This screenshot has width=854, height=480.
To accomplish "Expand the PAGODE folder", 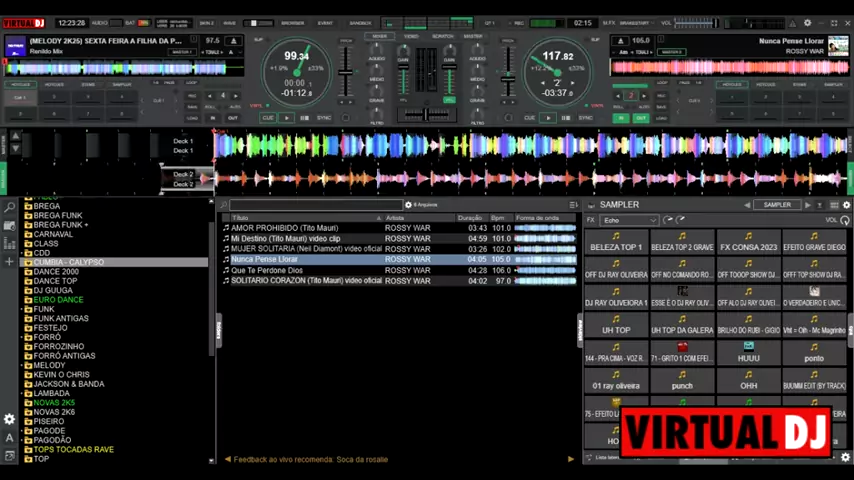I will coord(22,431).
